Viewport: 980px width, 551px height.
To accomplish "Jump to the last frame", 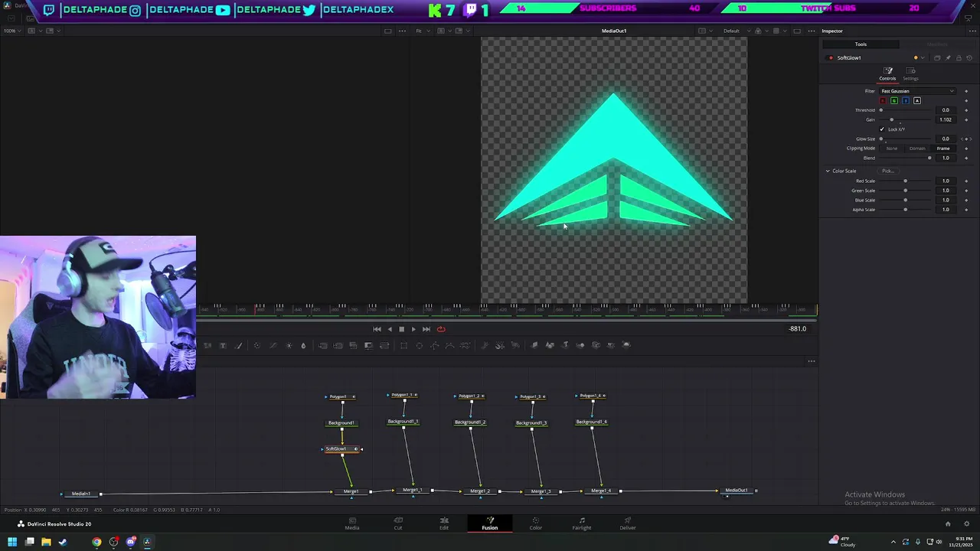I will pos(426,329).
